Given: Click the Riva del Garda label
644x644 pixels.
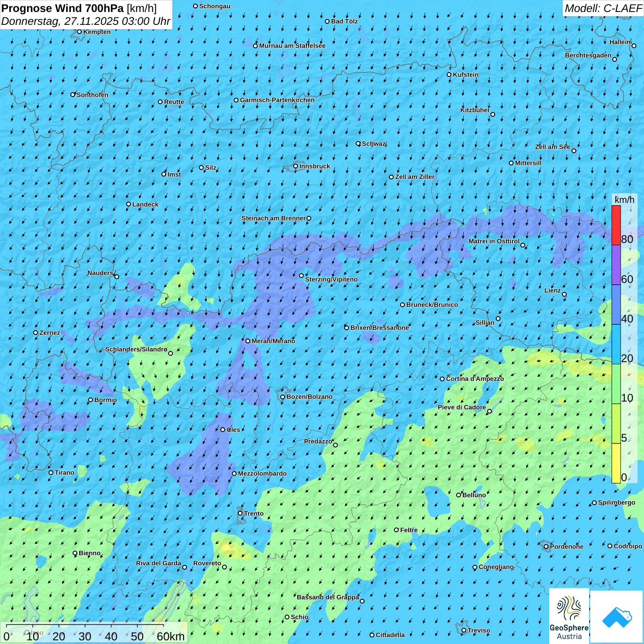Looking at the screenshot, I should tap(159, 563).
